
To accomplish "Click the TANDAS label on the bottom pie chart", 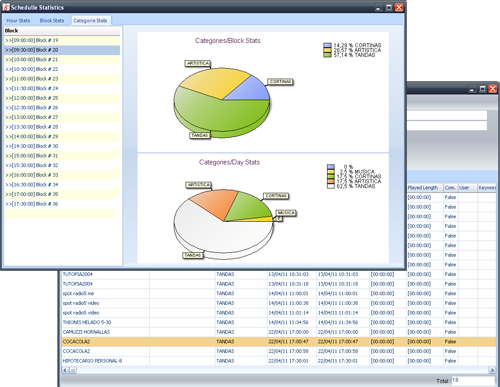I will (x=193, y=255).
